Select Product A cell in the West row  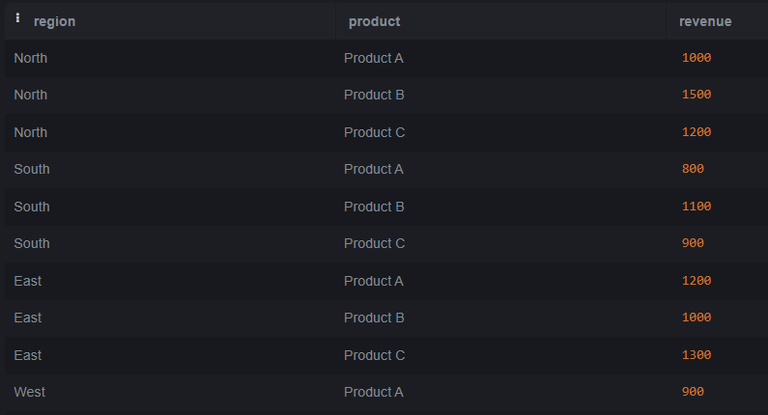pyautogui.click(x=374, y=392)
